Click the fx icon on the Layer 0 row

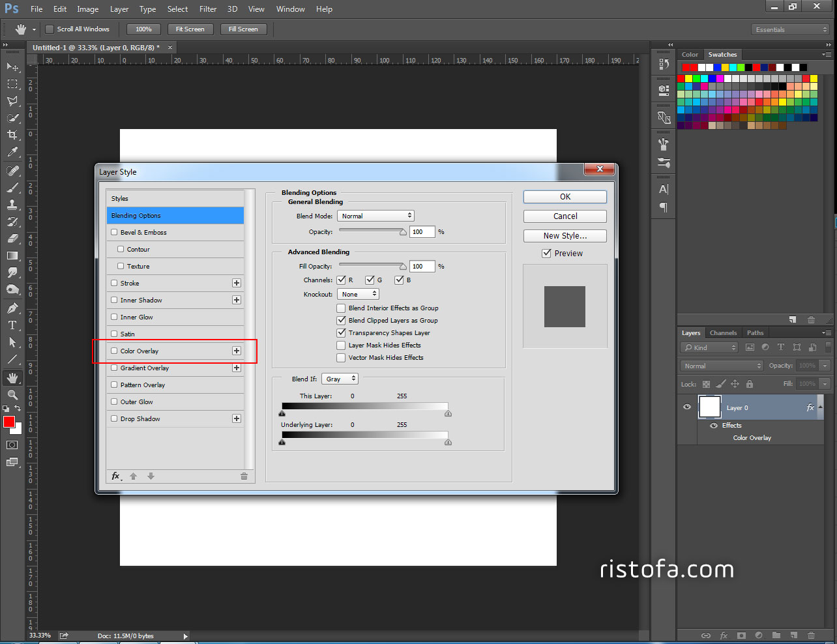coord(810,407)
